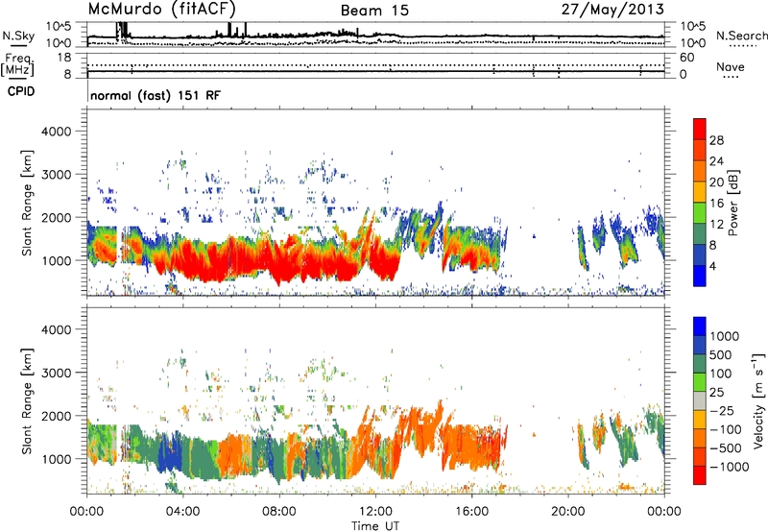Click the blue bottom segment of power colorbar
Image resolution: width=768 pixels, height=532 pixels.
[x=700, y=276]
